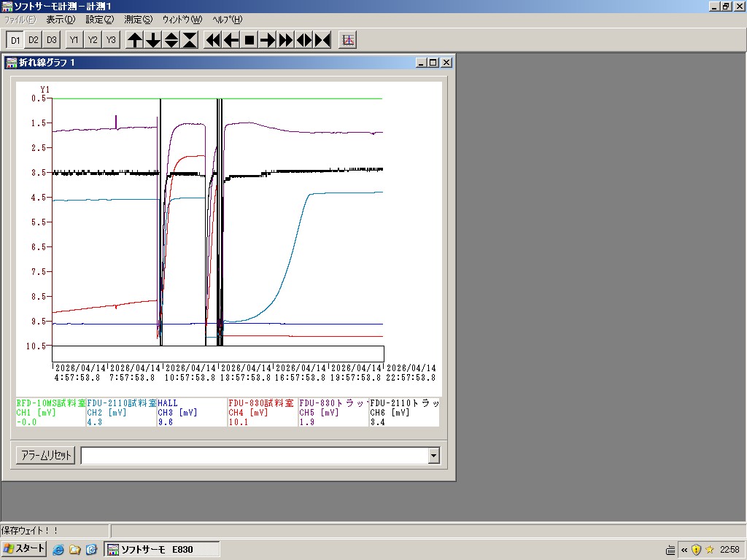The image size is (747, 560).
Task: Select the Y1 axis button
Action: pyautogui.click(x=74, y=40)
